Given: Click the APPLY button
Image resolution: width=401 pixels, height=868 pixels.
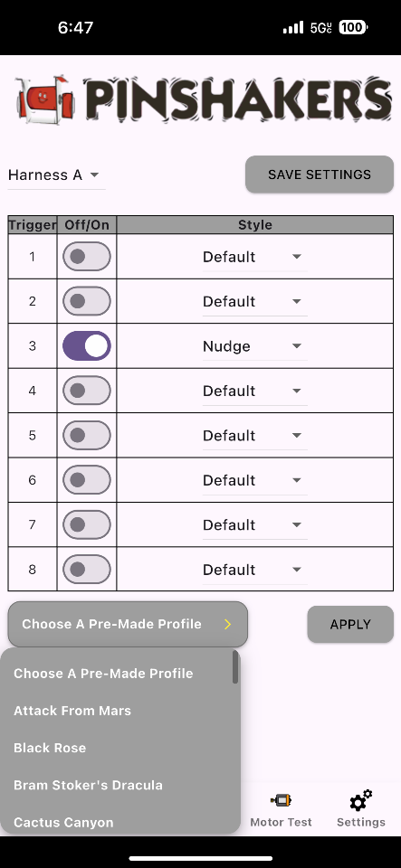Looking at the screenshot, I should click(350, 625).
